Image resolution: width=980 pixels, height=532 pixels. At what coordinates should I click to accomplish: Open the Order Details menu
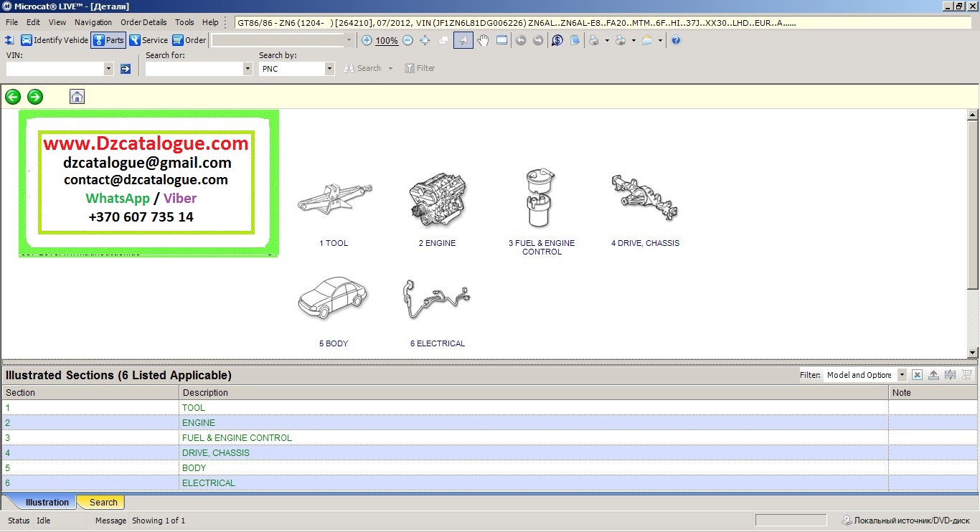pos(143,22)
